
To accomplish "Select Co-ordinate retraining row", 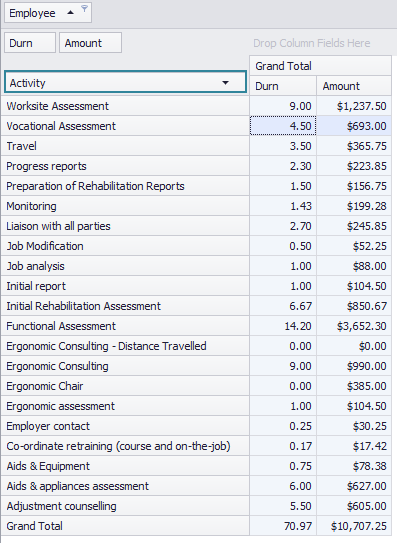I will point(125,446).
